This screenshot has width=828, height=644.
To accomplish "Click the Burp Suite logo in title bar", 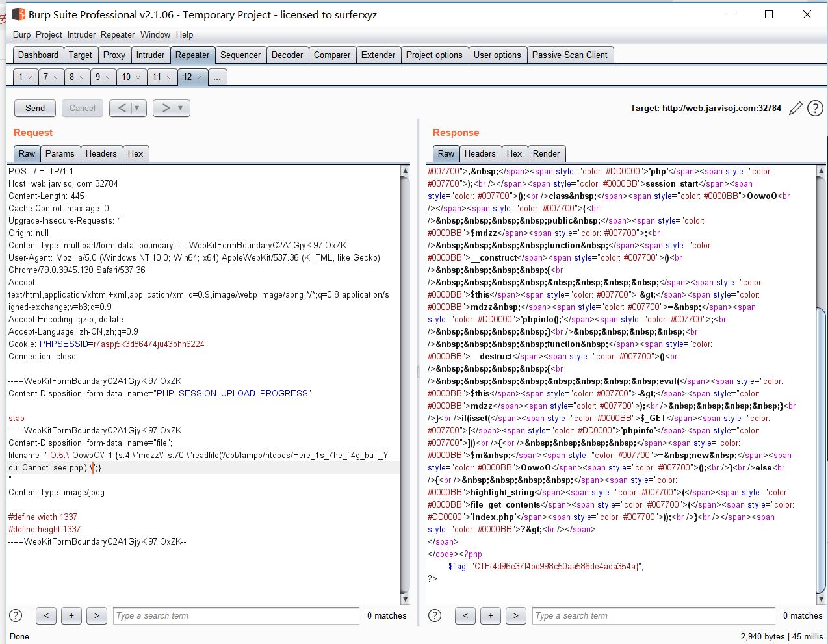I will pos(19,14).
